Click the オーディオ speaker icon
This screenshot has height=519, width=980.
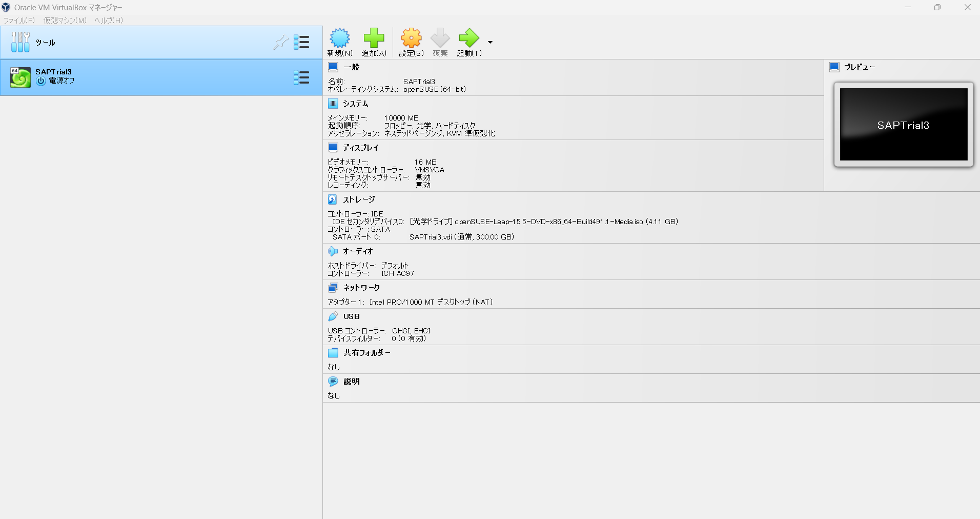pyautogui.click(x=333, y=251)
